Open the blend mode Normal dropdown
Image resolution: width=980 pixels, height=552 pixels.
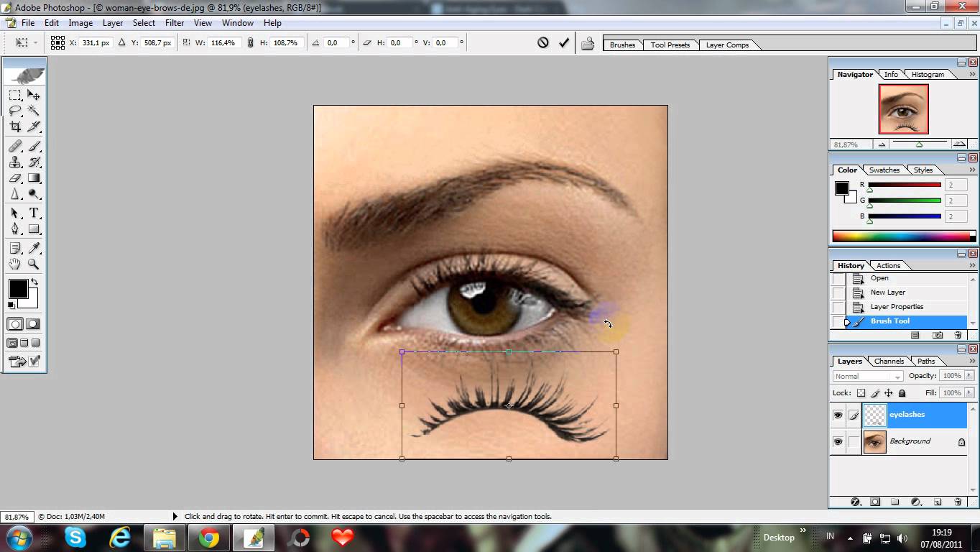pos(868,376)
